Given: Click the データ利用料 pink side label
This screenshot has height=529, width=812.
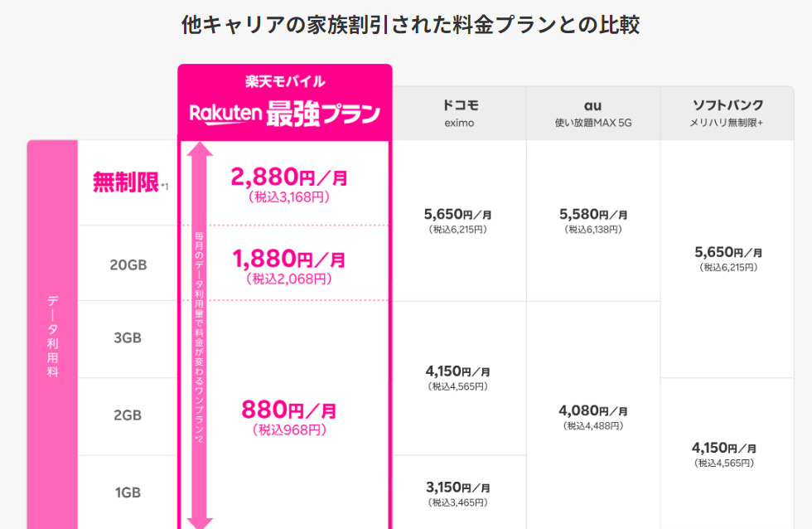Looking at the screenshot, I should [x=52, y=336].
